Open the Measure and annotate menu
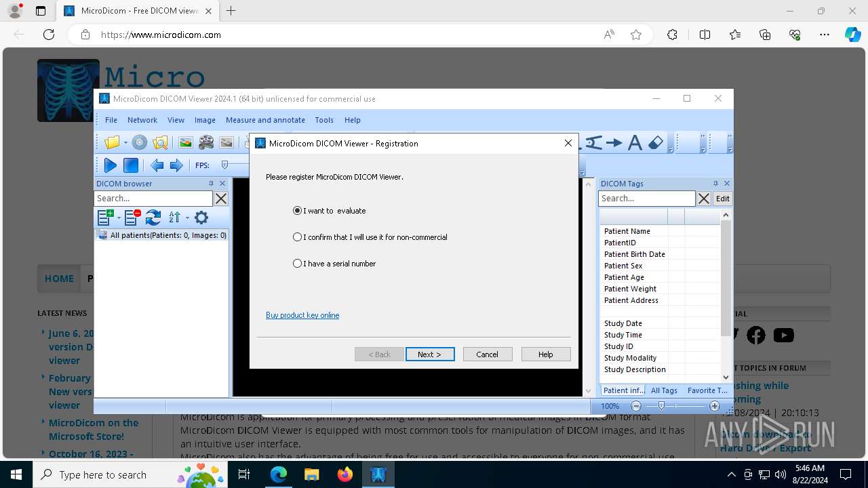 [265, 120]
